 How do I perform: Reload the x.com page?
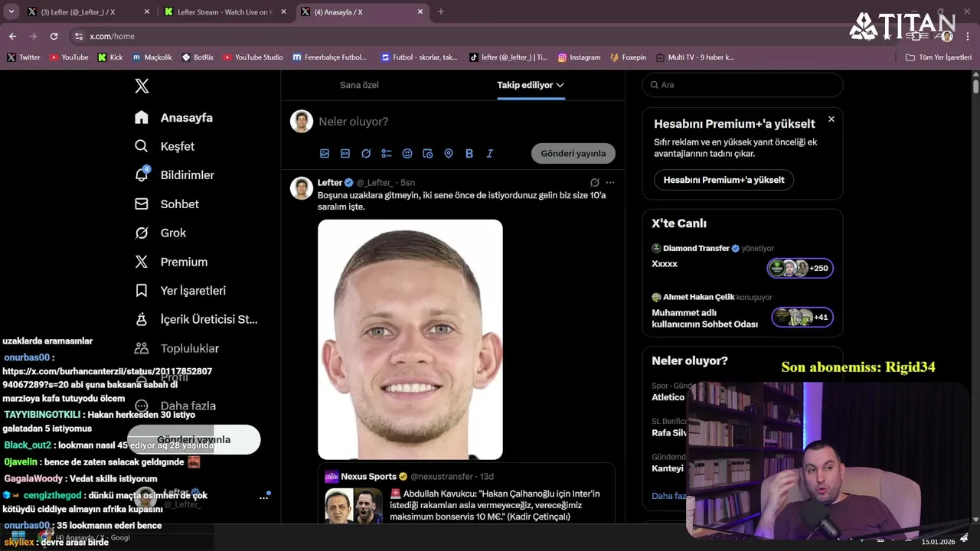(54, 36)
